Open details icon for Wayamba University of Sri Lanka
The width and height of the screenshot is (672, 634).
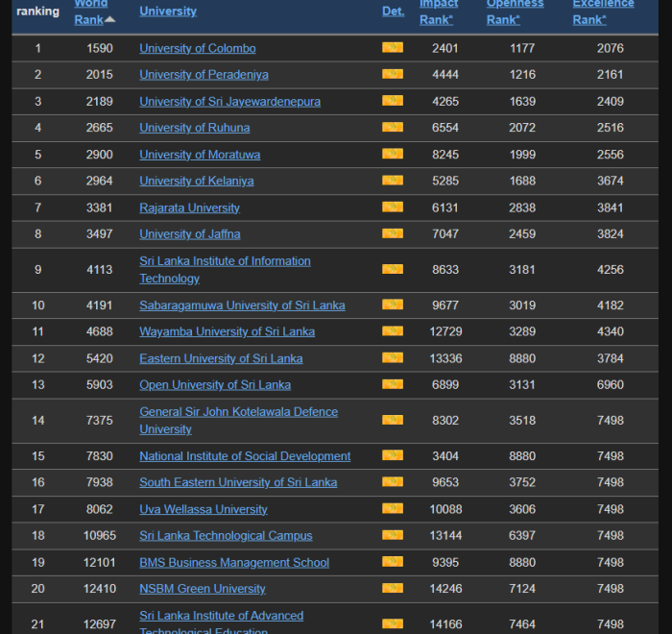[392, 331]
